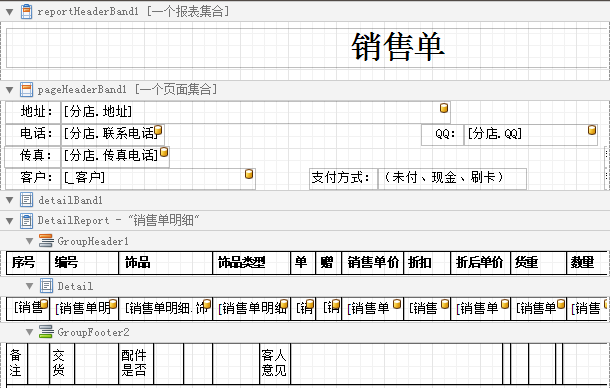
Task: Select the 折扣 header cell
Action: pyautogui.click(x=427, y=263)
